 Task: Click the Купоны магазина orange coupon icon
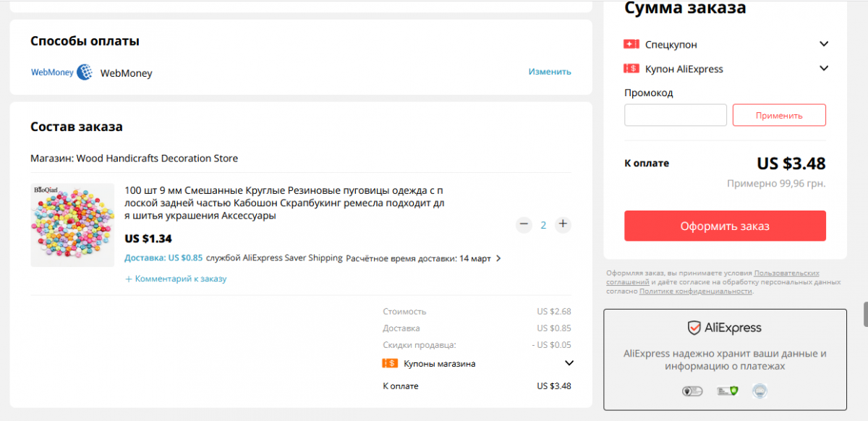point(390,363)
